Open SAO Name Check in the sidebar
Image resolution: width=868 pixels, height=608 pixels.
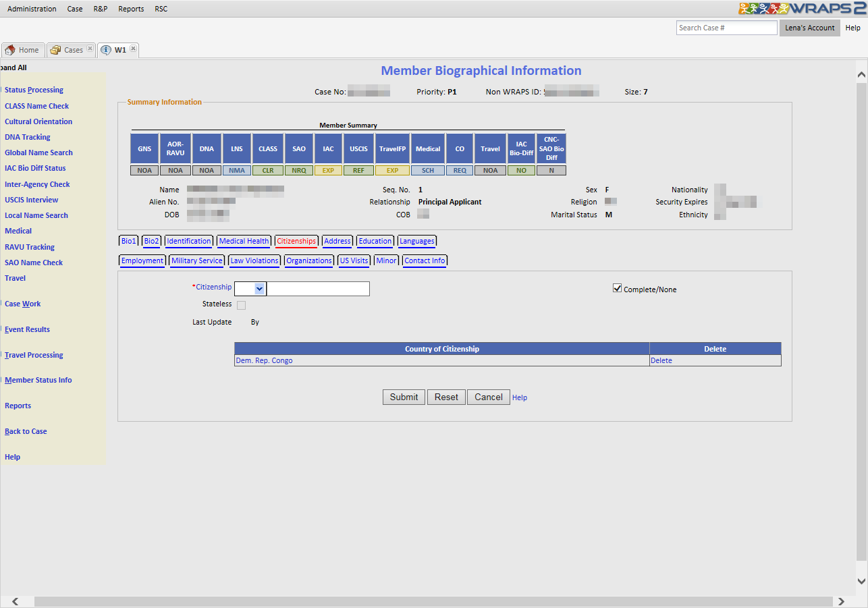point(34,262)
